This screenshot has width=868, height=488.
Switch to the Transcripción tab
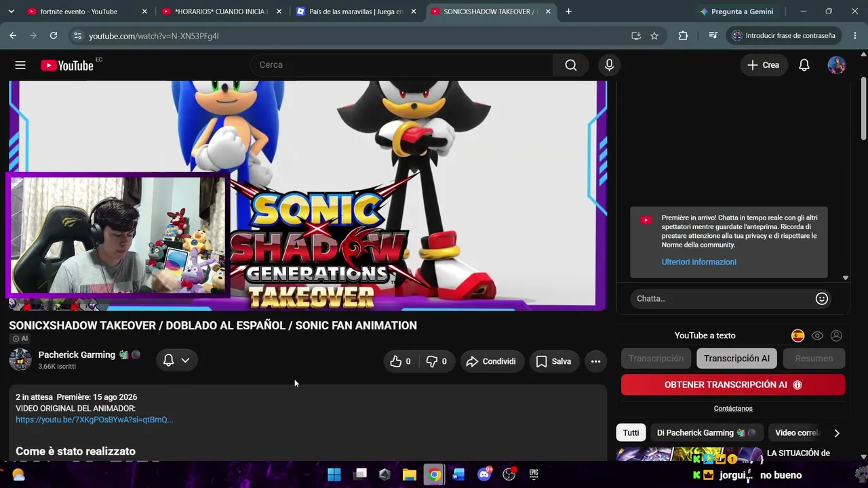click(x=656, y=359)
